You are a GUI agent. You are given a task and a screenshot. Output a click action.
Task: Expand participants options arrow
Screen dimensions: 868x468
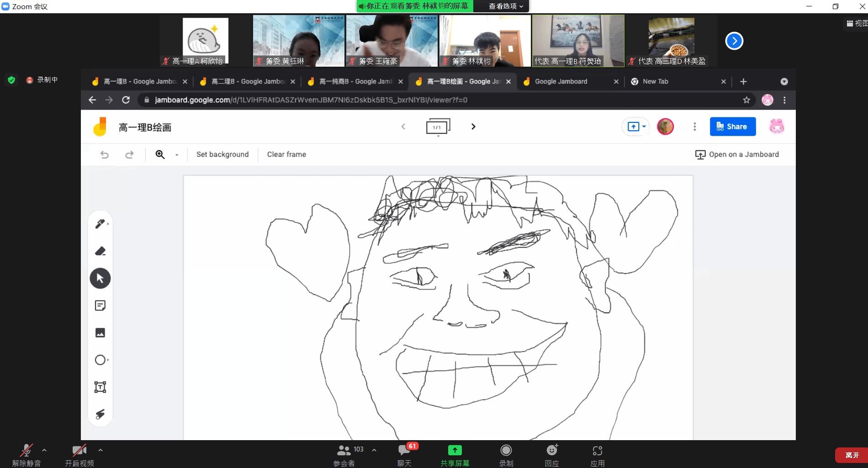[374, 450]
